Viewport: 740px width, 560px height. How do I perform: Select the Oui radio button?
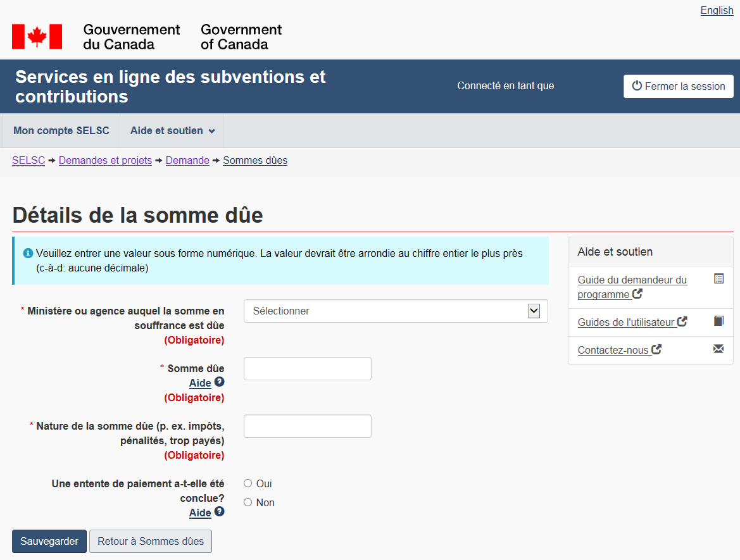coord(248,483)
